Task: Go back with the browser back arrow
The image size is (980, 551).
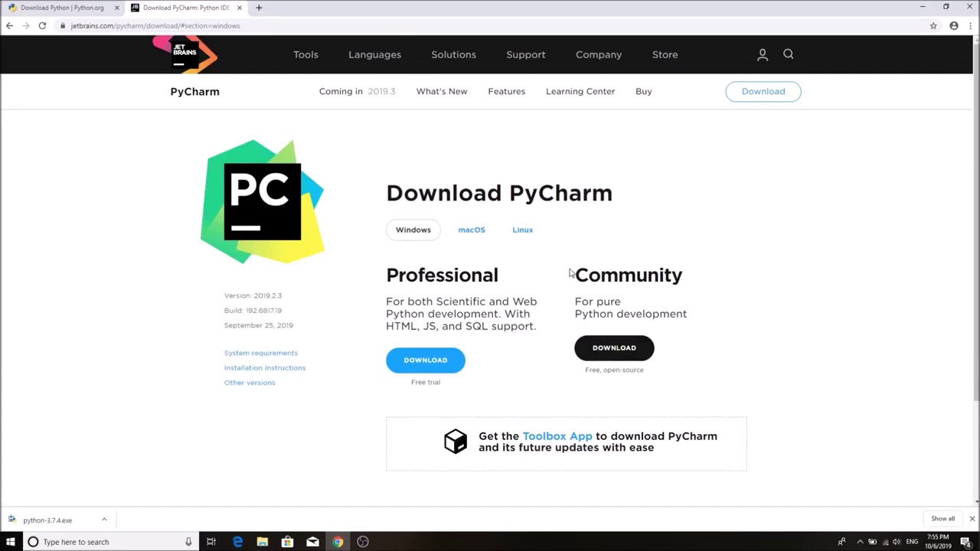Action: [x=9, y=26]
